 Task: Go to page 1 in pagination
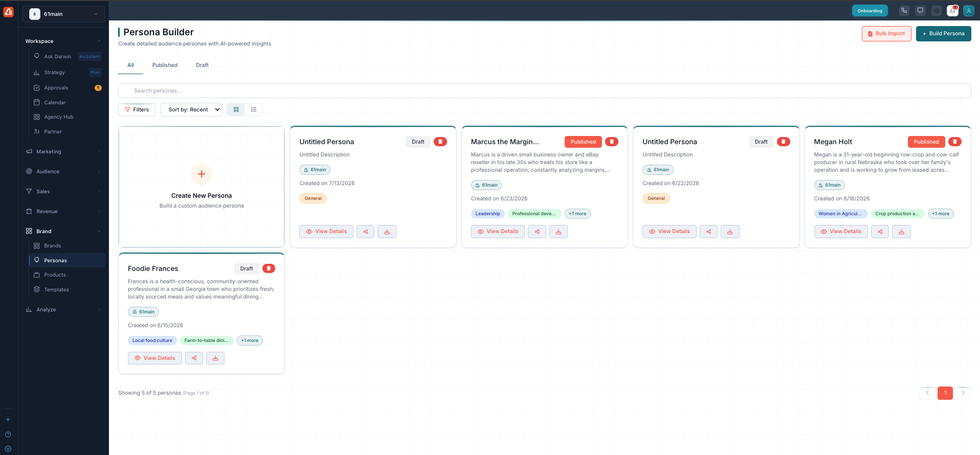(x=945, y=393)
